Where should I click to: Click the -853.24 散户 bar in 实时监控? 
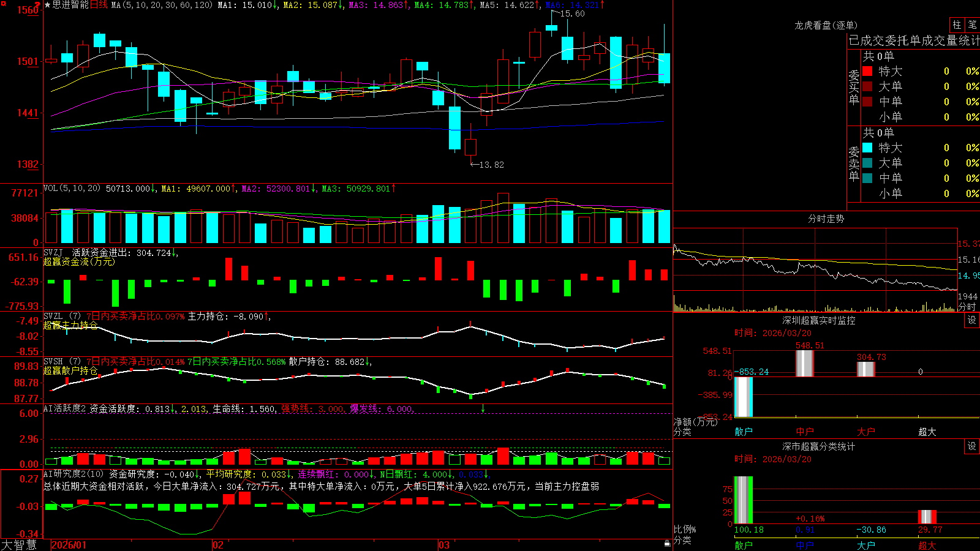point(744,397)
